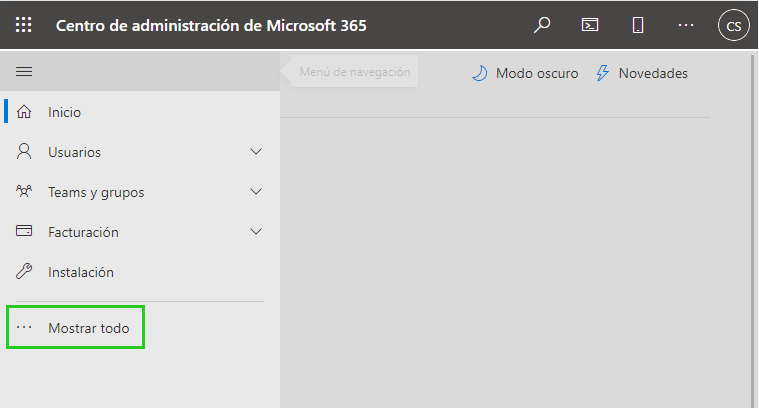Click the Instalación wrench icon
Screen dimensions: 759x408
24,271
